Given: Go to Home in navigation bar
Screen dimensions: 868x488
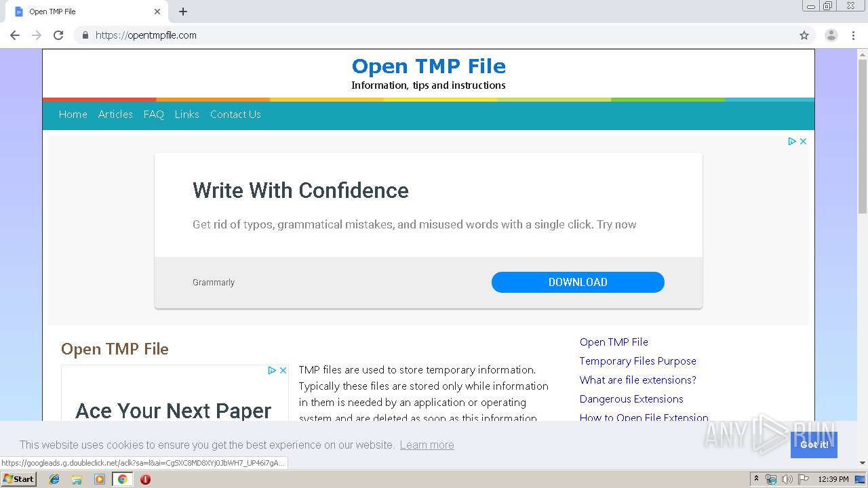Looking at the screenshot, I should pyautogui.click(x=73, y=115).
